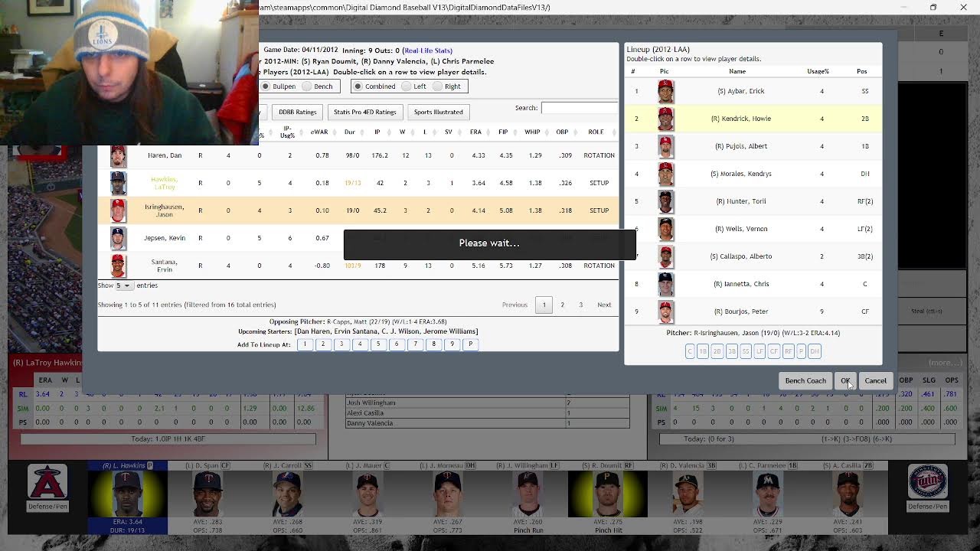This screenshot has width=980, height=551.
Task: Click Erick Aybar's lineup photo
Action: (665, 91)
